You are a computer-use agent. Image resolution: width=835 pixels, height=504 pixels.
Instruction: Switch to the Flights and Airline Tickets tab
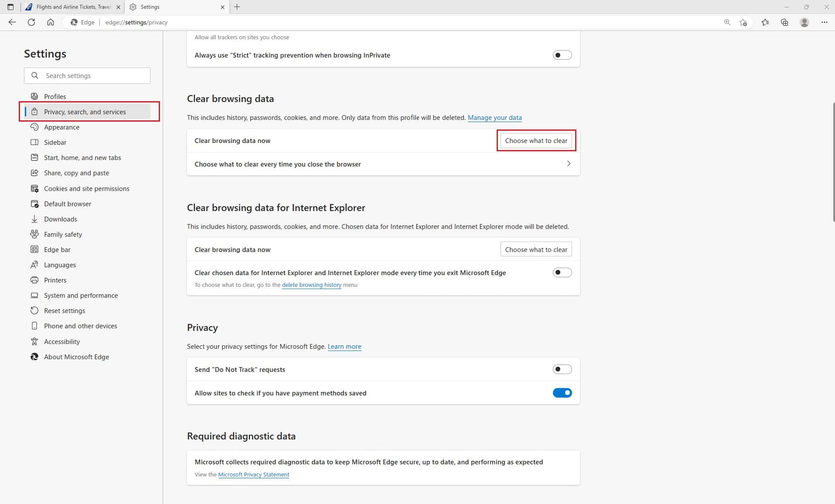[72, 7]
